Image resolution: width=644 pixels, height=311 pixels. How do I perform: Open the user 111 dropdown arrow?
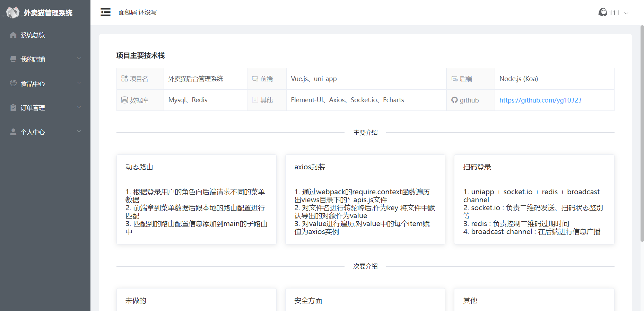click(626, 13)
